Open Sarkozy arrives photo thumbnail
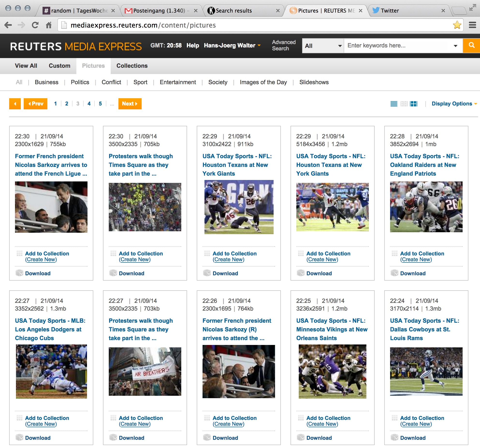 (x=51, y=207)
